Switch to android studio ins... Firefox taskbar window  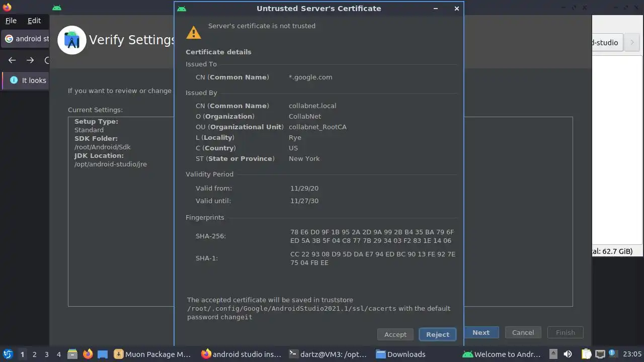[241, 354]
